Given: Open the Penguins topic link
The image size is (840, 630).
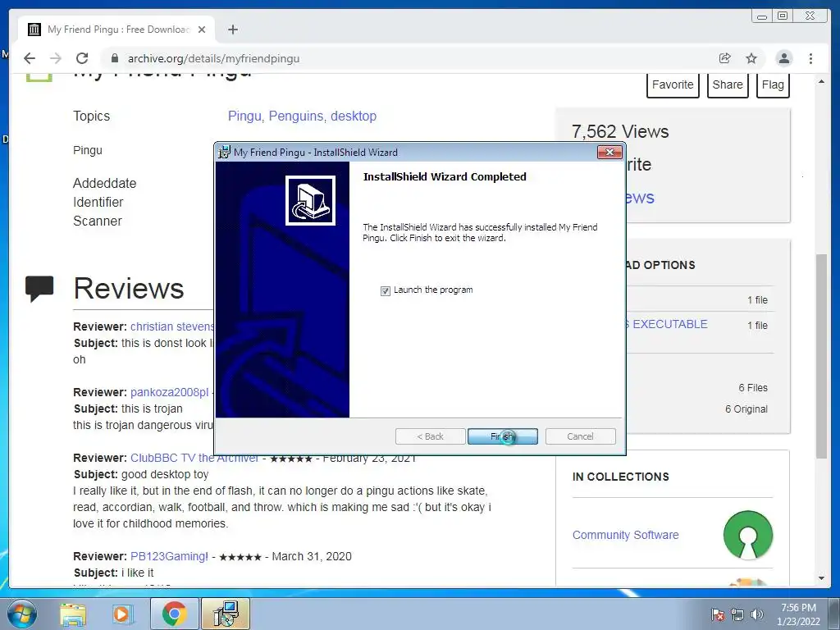Looking at the screenshot, I should 297,116.
